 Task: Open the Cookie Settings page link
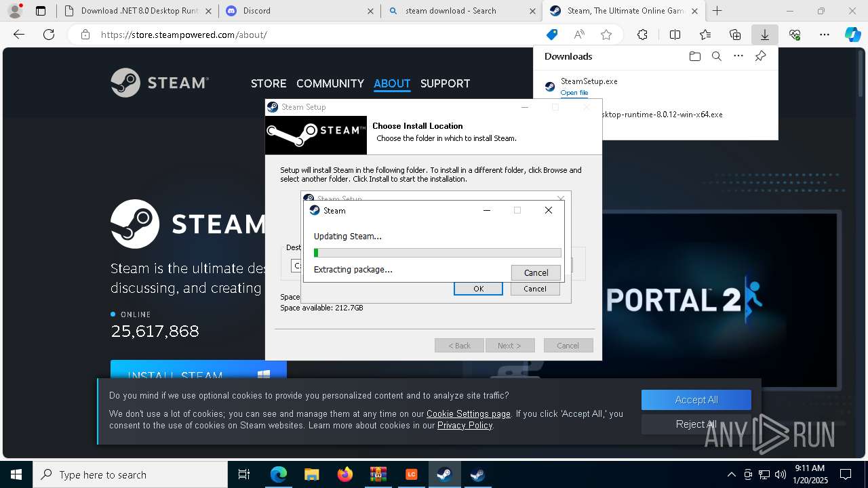[469, 413]
